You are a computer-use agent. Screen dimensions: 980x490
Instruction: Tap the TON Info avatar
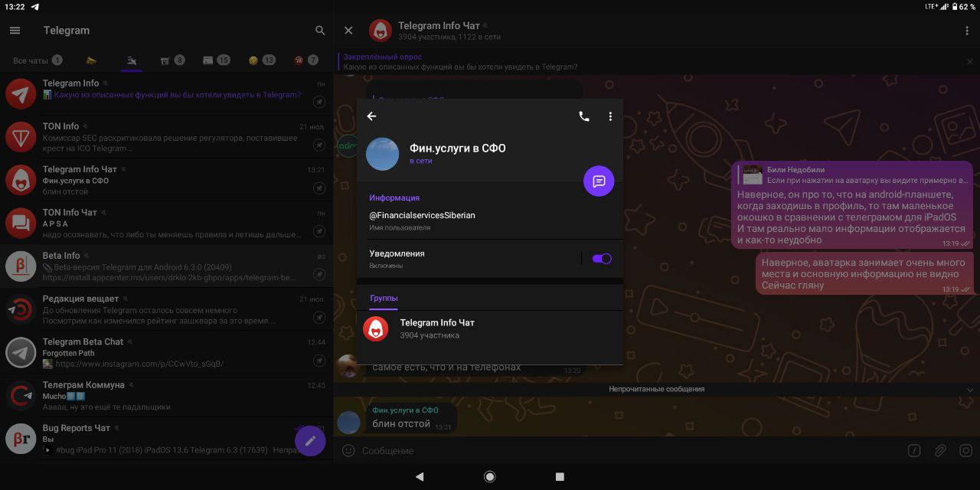tap(21, 137)
